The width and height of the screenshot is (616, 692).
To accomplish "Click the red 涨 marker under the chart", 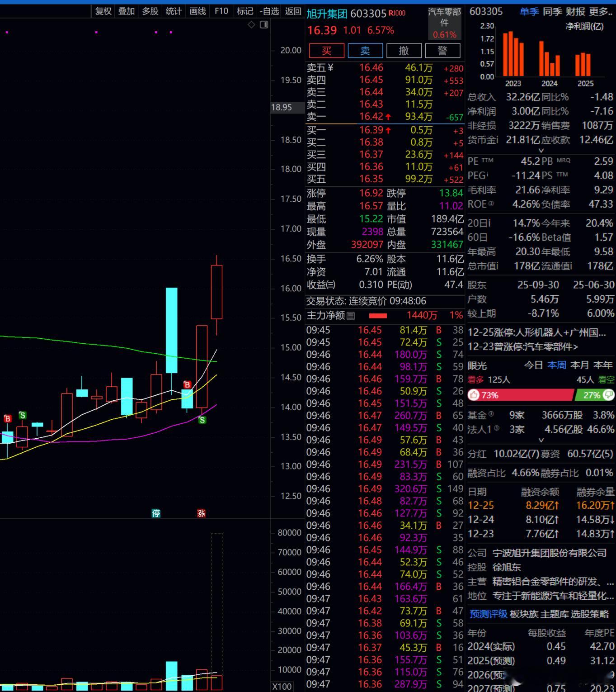I will pyautogui.click(x=201, y=513).
